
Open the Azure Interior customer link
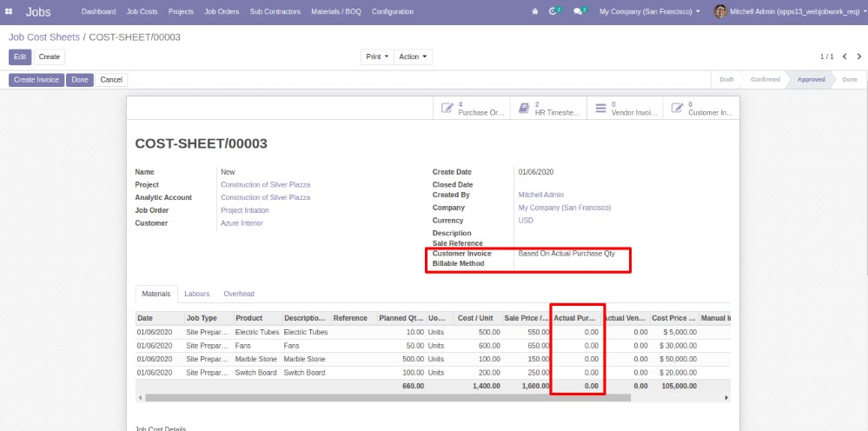242,223
